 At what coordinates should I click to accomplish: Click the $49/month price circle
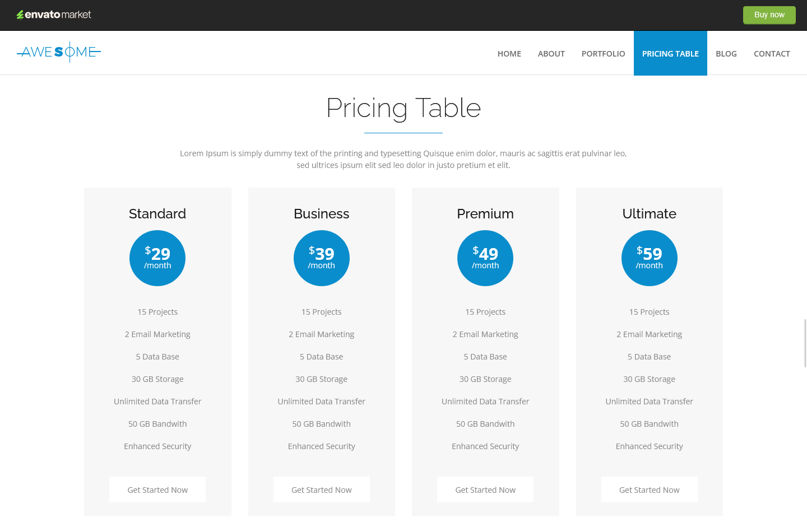point(485,258)
